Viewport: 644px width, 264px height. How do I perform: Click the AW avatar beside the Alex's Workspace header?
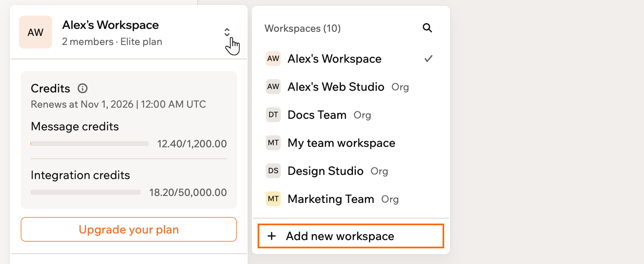36,32
